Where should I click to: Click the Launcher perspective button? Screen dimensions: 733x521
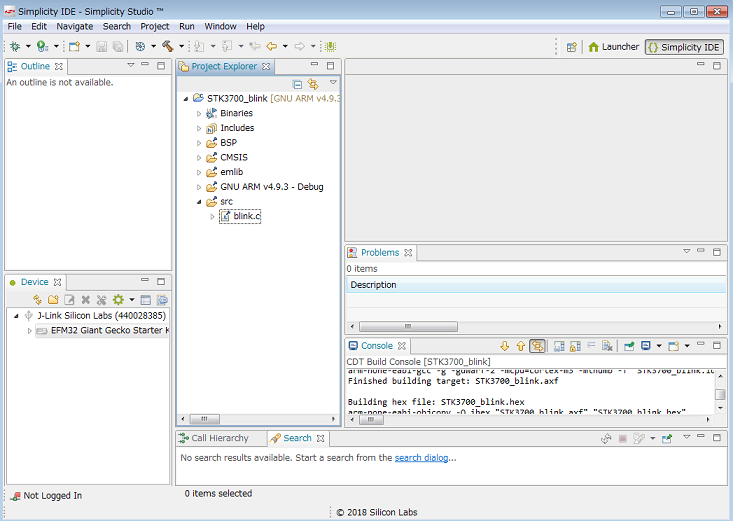(x=613, y=47)
